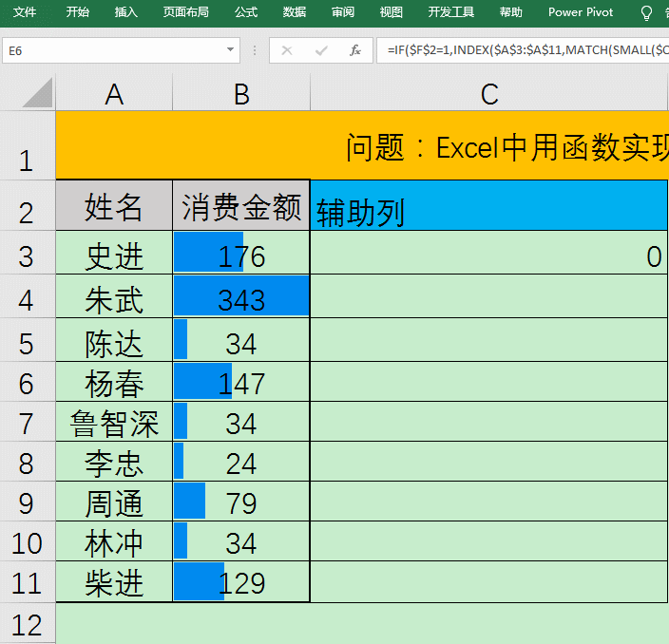This screenshot has height=644, width=669.
Task: Open the 帮助 ribbon tab
Action: 511,12
